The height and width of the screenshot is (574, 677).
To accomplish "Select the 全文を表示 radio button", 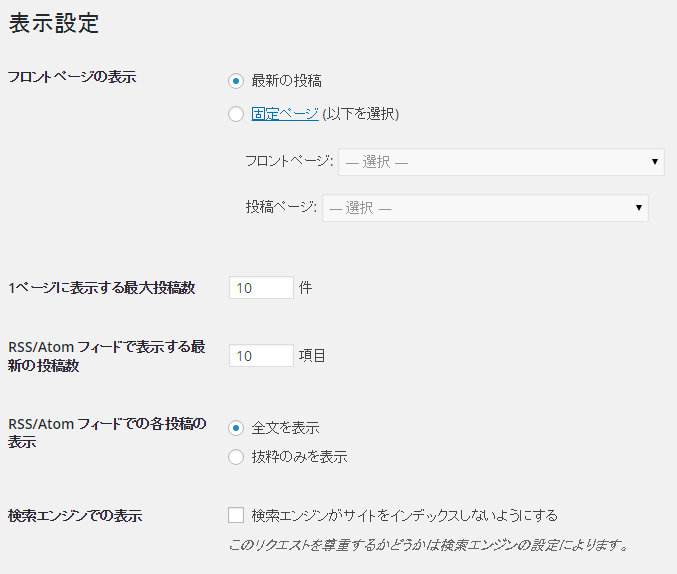I will tap(236, 428).
